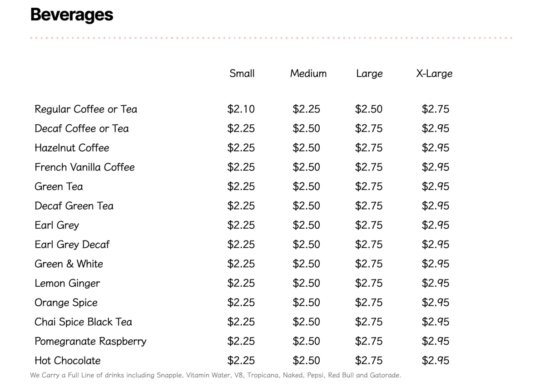Choose Hazelnut Coffee menu item
Screen dimensions: 545x392
[x=72, y=148]
